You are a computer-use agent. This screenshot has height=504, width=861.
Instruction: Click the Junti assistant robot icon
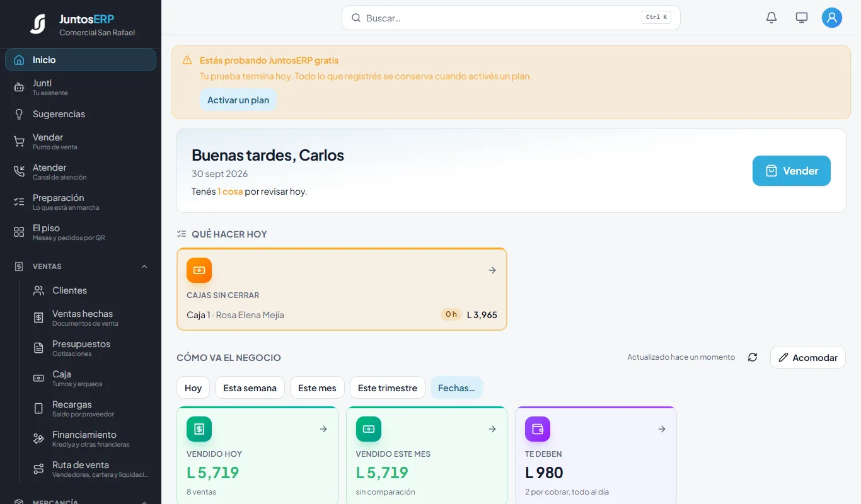click(19, 88)
